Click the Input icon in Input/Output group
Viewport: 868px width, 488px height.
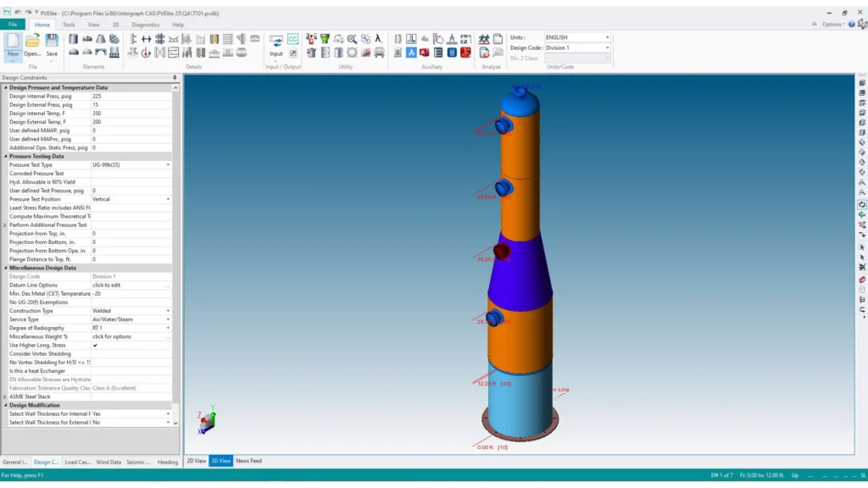pyautogui.click(x=276, y=44)
